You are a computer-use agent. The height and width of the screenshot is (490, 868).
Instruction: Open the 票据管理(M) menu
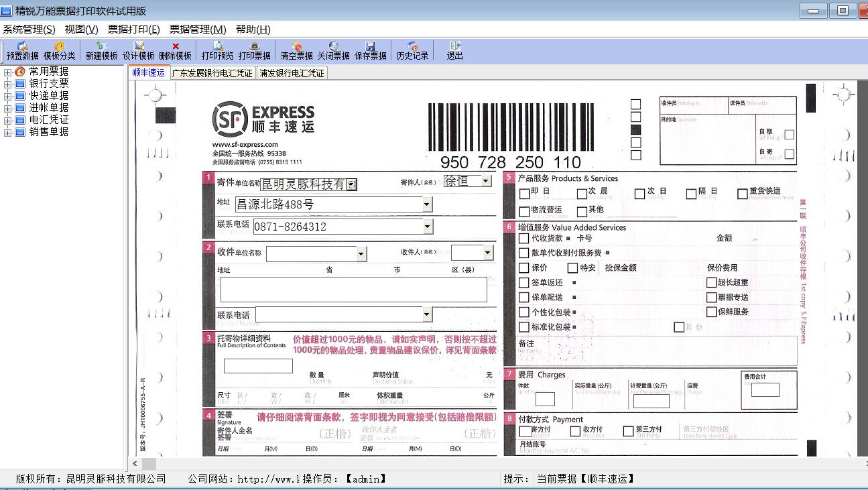198,29
